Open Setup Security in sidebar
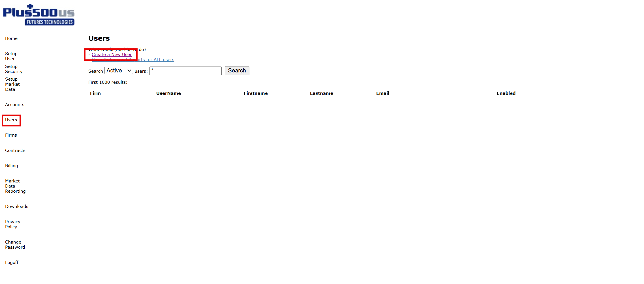 coord(14,69)
